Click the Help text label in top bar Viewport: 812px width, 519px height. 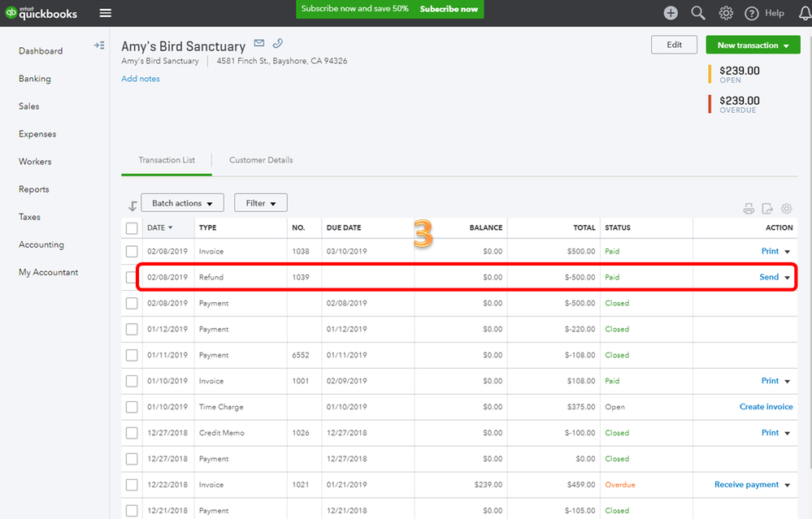point(774,13)
